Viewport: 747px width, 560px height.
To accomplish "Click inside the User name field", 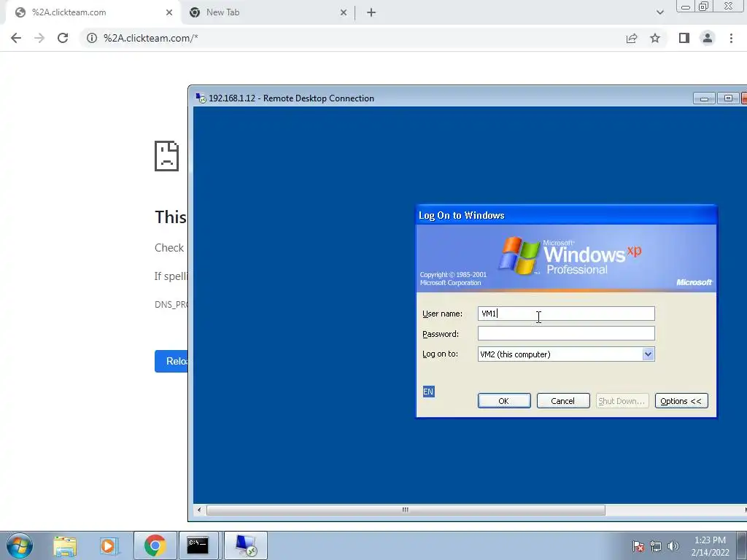I will 566,314.
